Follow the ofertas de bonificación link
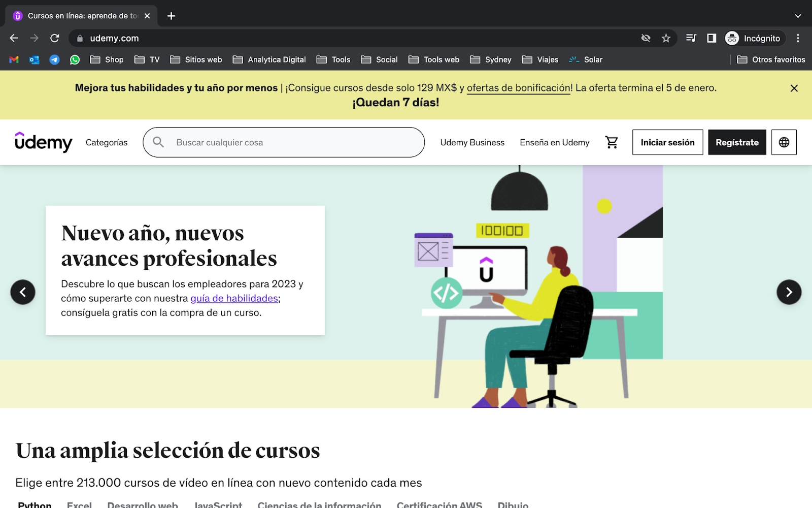Viewport: 812px width, 508px height. 518,88
